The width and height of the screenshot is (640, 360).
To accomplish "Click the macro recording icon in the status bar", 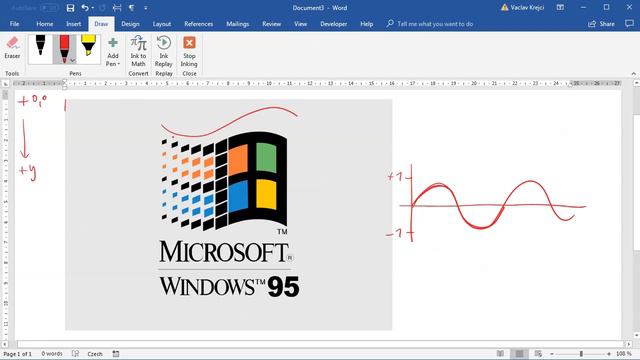I will [x=116, y=354].
